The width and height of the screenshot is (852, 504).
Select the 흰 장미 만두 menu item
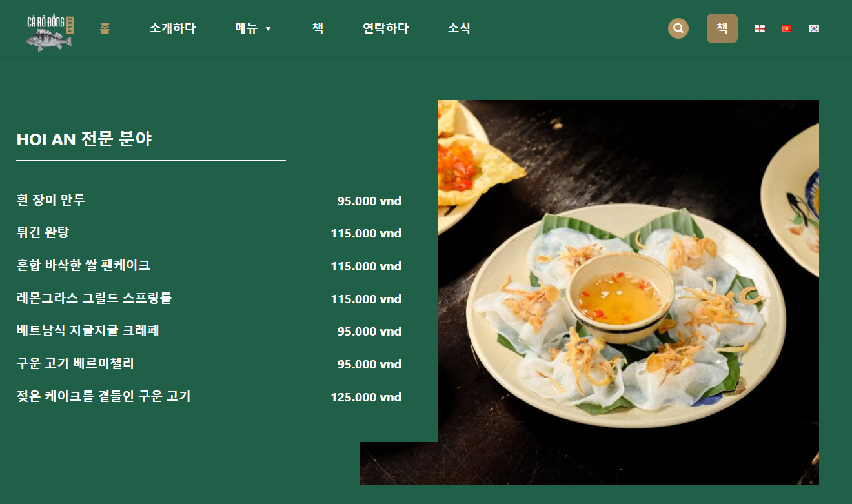[51, 200]
